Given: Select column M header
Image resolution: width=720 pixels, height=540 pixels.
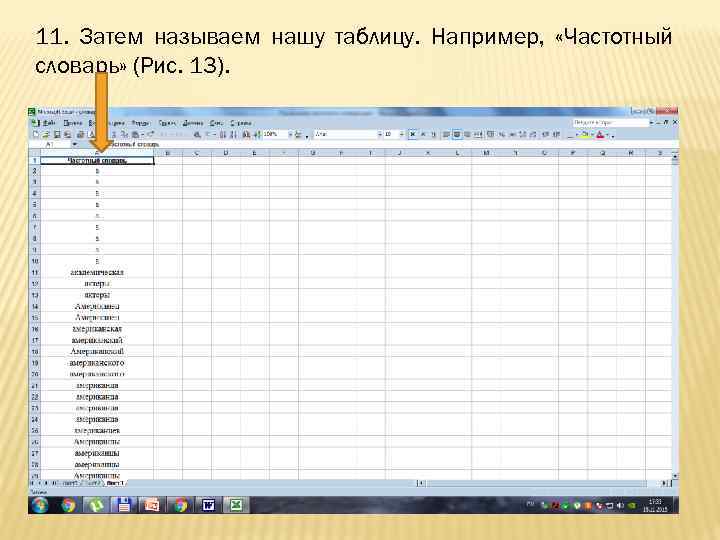Looking at the screenshot, I should [486, 153].
